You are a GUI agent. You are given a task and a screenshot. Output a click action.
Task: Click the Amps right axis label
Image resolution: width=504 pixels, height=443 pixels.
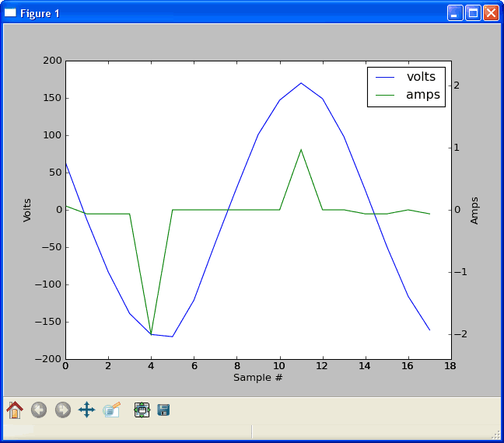pyautogui.click(x=474, y=211)
